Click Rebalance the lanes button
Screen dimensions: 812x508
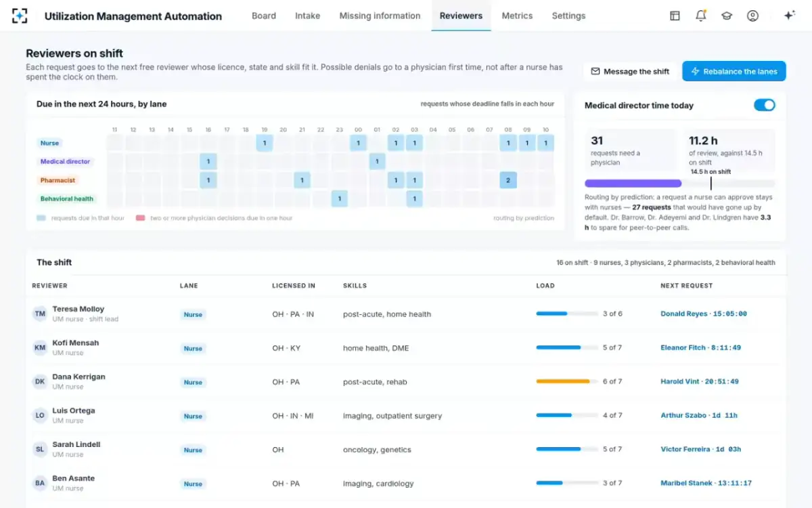[x=734, y=71]
